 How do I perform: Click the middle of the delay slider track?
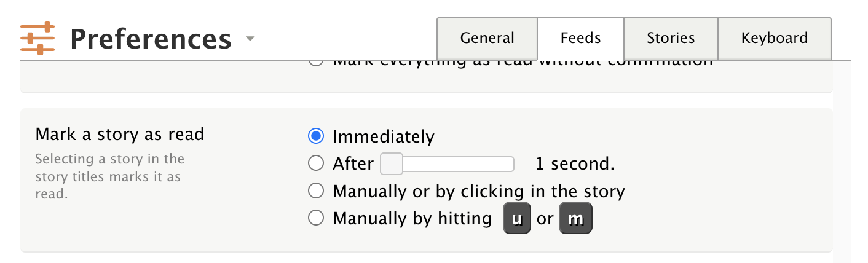[x=448, y=164]
